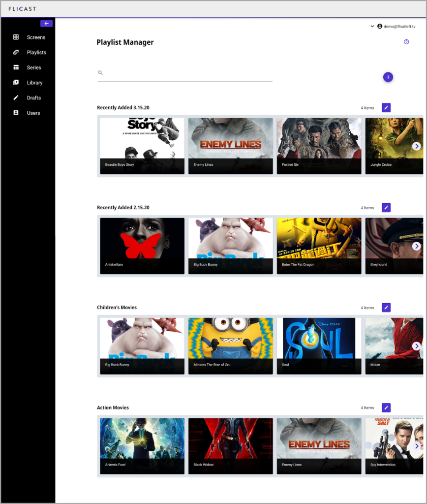Open Big Buck Bunny in Recently Added 2.15.20

pyautogui.click(x=231, y=246)
